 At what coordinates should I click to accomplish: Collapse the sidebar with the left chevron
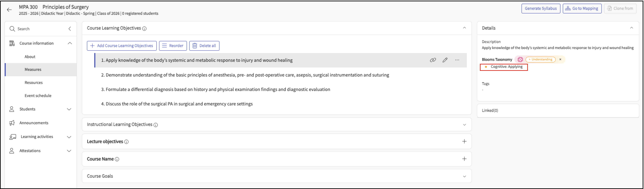70,29
